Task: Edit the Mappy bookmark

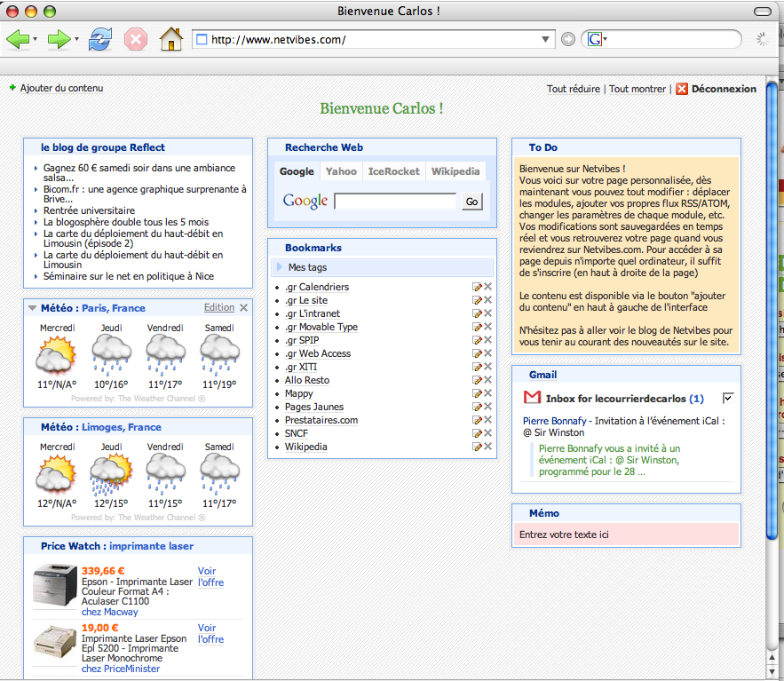Action: point(477,393)
